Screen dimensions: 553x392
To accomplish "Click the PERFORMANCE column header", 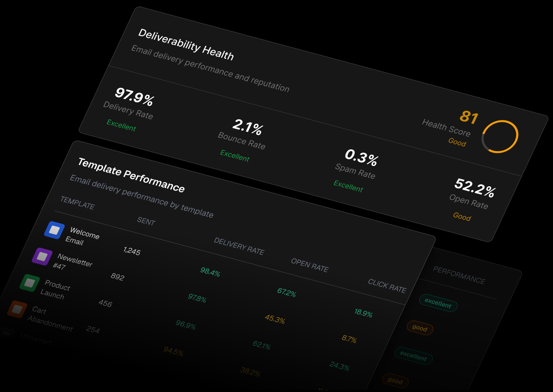I will 459,275.
